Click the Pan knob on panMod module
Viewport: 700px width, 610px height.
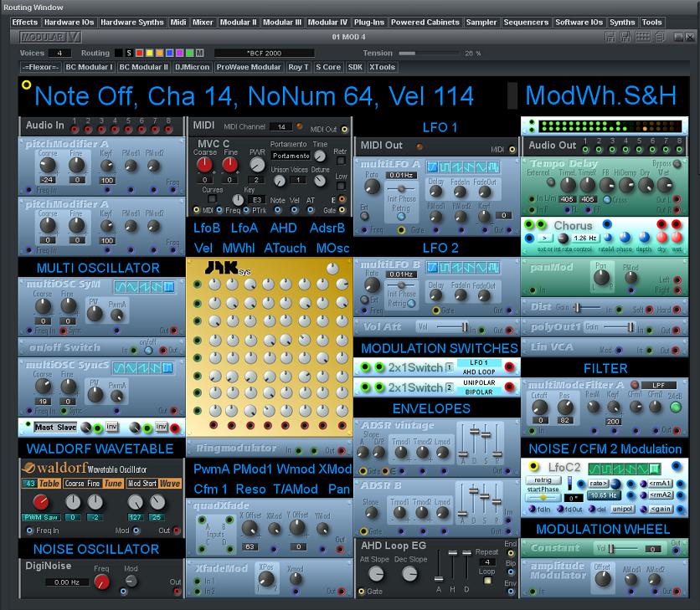click(x=600, y=276)
